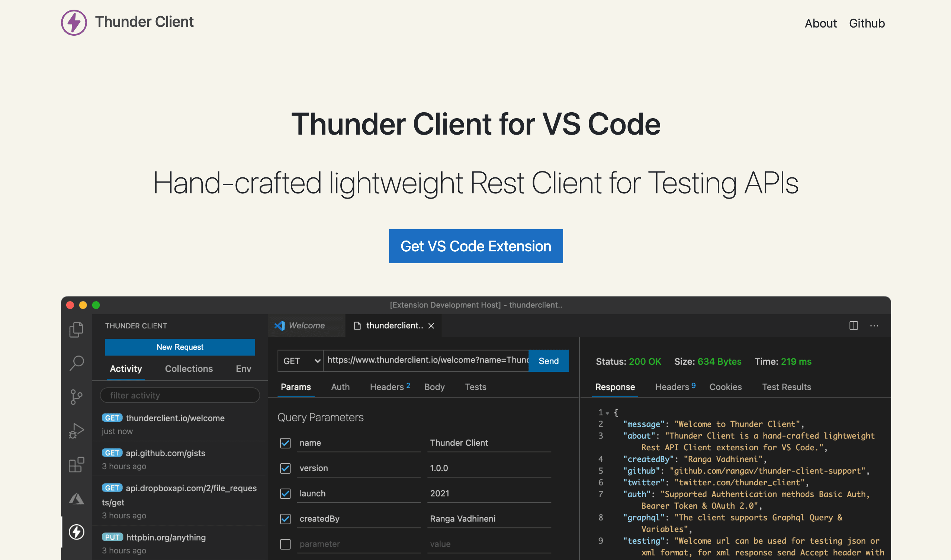Click the Thunder Client lightning logo icon
Image resolution: width=951 pixels, height=560 pixels.
click(x=74, y=23)
